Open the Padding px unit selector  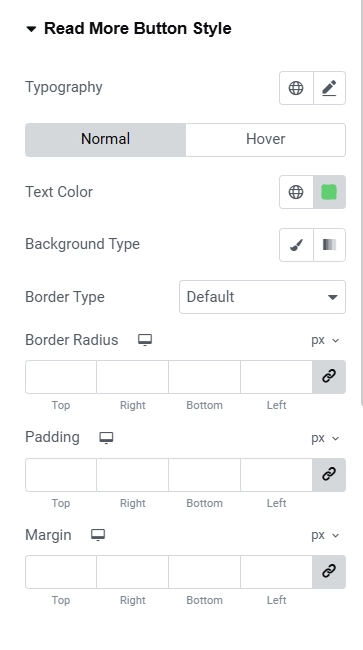point(325,438)
